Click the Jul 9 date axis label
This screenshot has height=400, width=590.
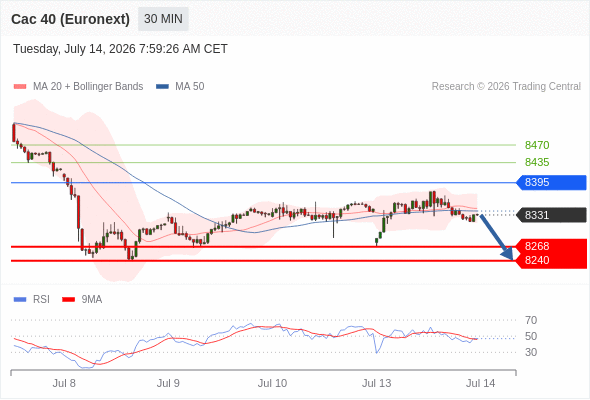(x=168, y=383)
